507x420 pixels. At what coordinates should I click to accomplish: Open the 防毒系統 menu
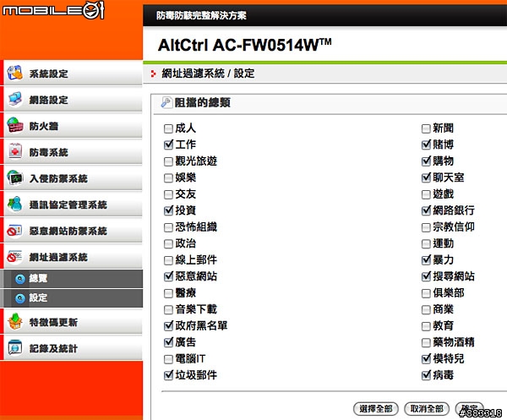click(x=73, y=151)
